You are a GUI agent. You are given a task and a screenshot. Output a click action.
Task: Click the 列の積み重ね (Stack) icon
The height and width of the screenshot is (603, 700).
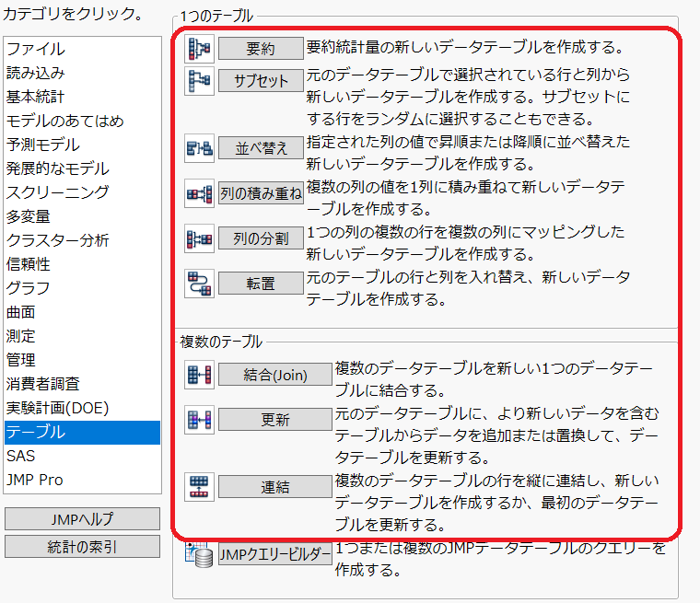click(199, 193)
